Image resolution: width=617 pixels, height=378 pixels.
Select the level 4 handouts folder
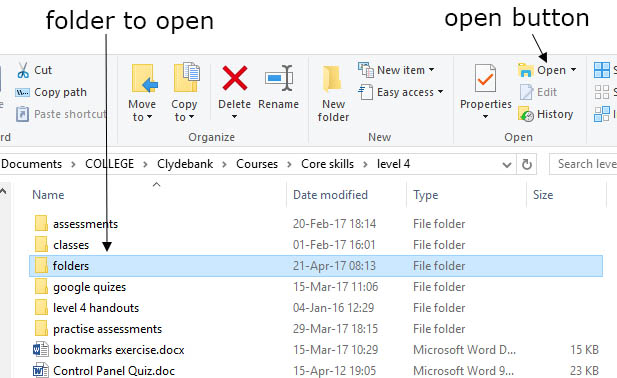point(96,308)
